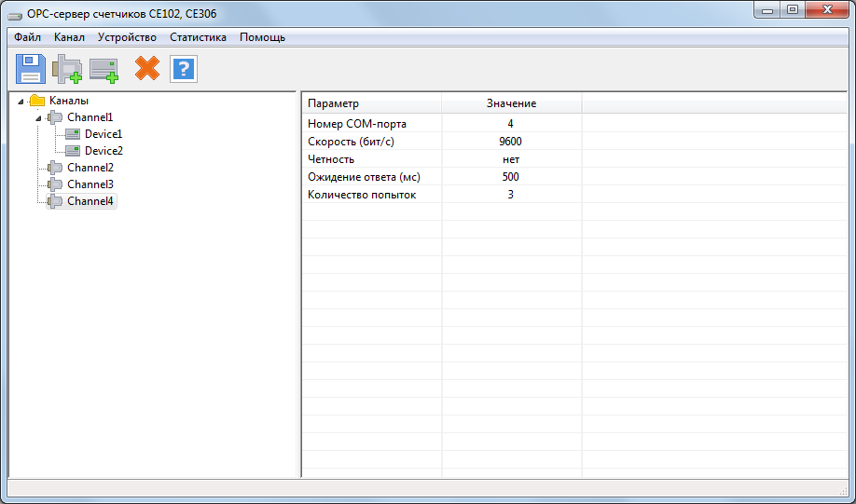Screen dimensions: 856x504
Task: Click COM port value 4
Action: 510,124
